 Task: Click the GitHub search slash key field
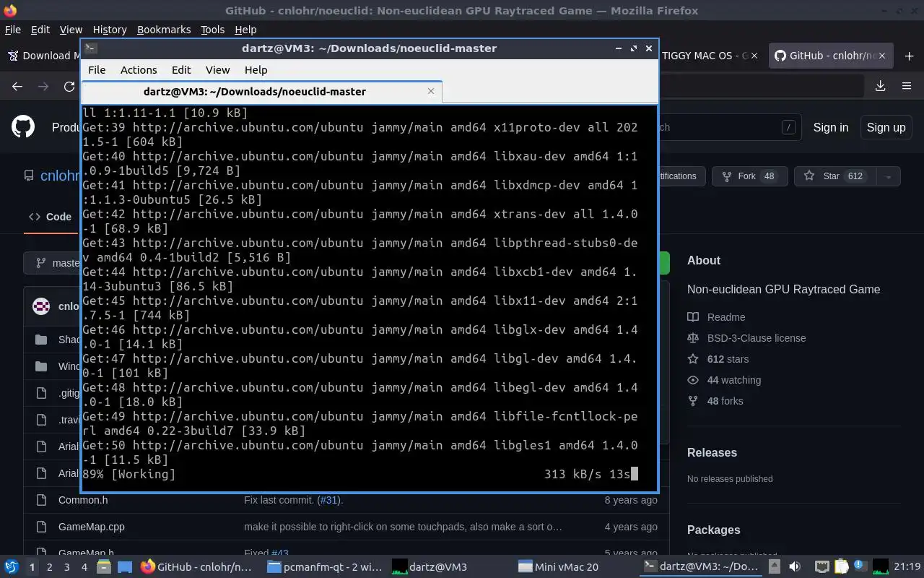(x=788, y=127)
